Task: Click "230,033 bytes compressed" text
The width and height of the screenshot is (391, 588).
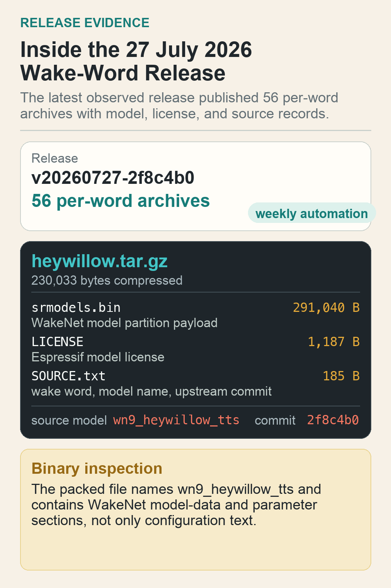Action: click(x=107, y=280)
